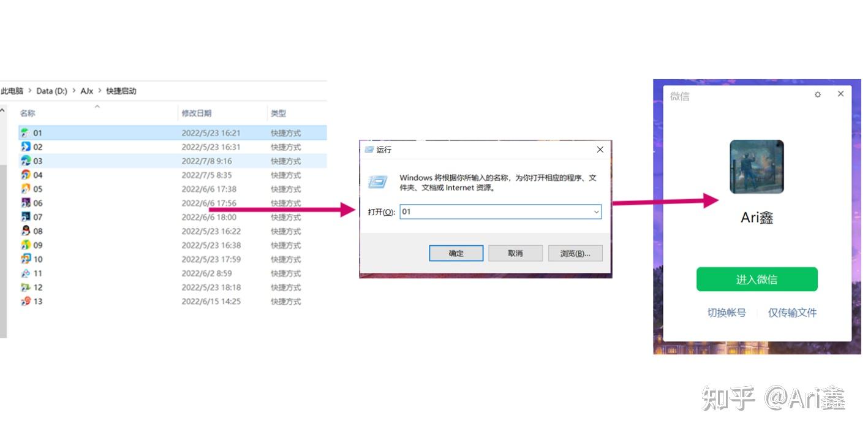Click the 切换帐号 link
The image size is (868, 434).
[726, 313]
